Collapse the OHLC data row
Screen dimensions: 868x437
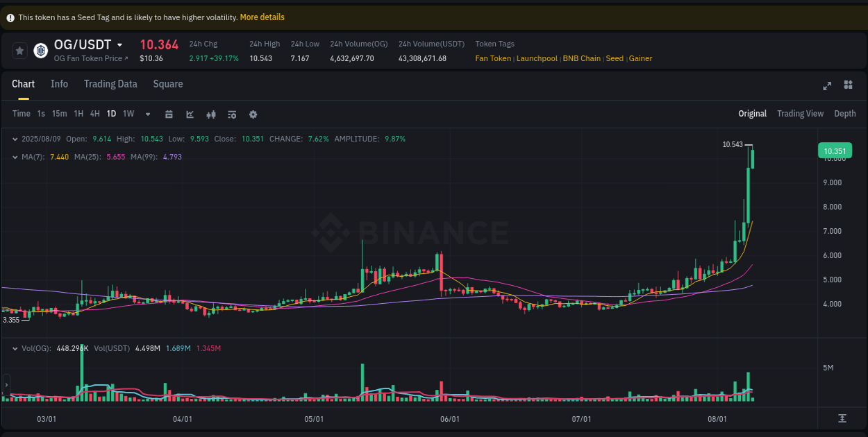click(x=15, y=139)
